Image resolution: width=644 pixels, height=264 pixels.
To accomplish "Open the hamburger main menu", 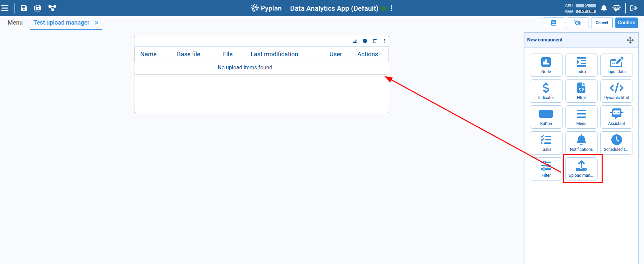I will click(5, 8).
